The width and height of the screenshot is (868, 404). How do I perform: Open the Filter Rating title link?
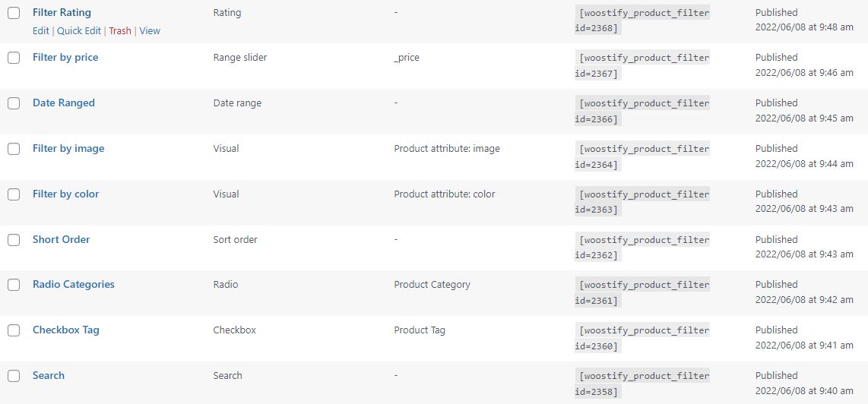62,12
